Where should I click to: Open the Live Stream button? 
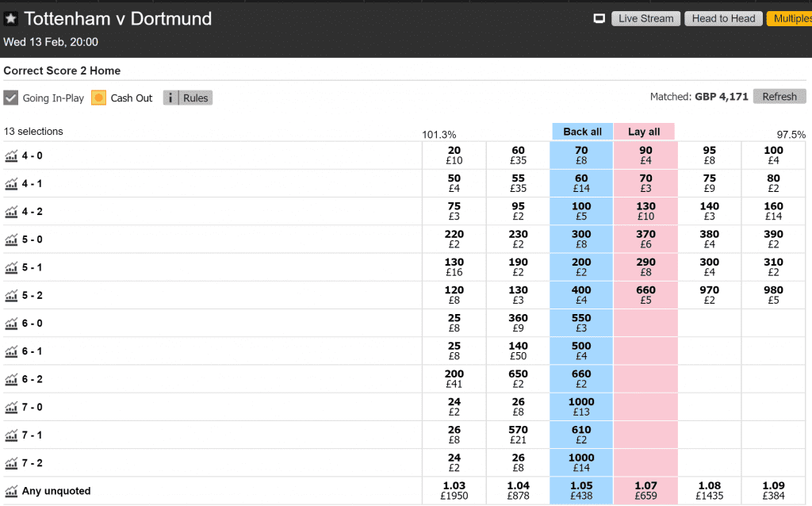[645, 19]
